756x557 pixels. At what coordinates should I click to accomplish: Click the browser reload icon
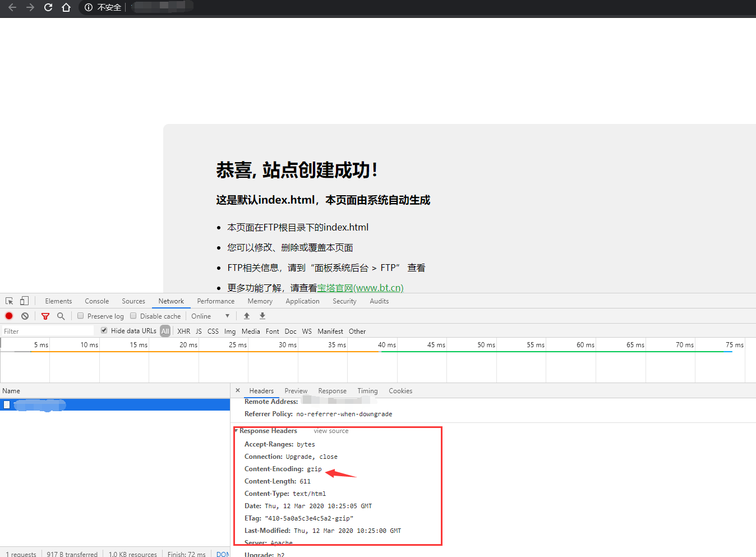pos(48,7)
